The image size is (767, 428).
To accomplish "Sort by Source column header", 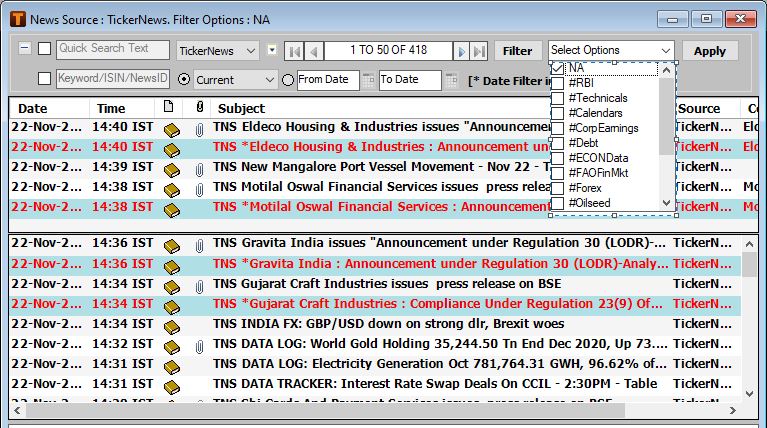I will [699, 108].
